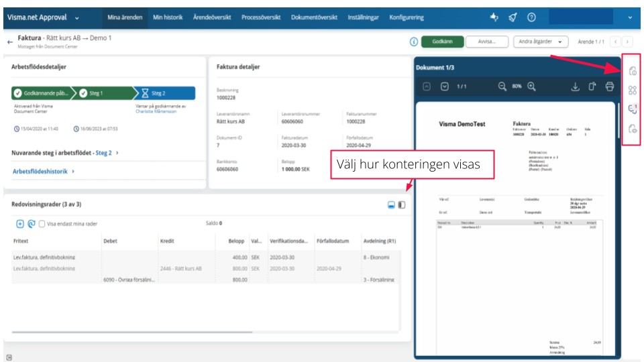Click Steg 1 workflow step
Screen dimensions: 644x362
105,93
